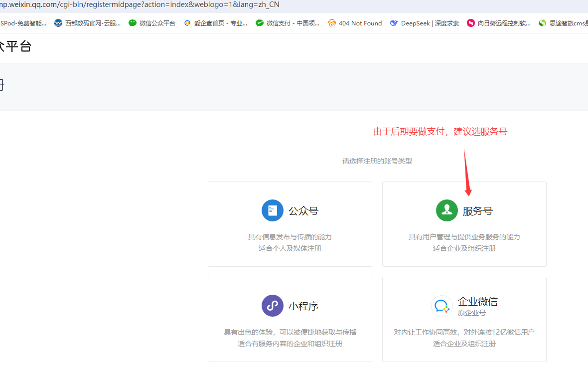Click the blue 公众号 document icon
Viewport: 588px width, 375px height.
point(272,210)
